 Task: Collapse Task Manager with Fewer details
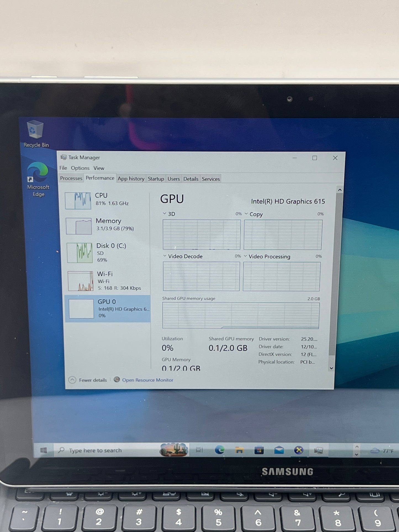click(88, 380)
